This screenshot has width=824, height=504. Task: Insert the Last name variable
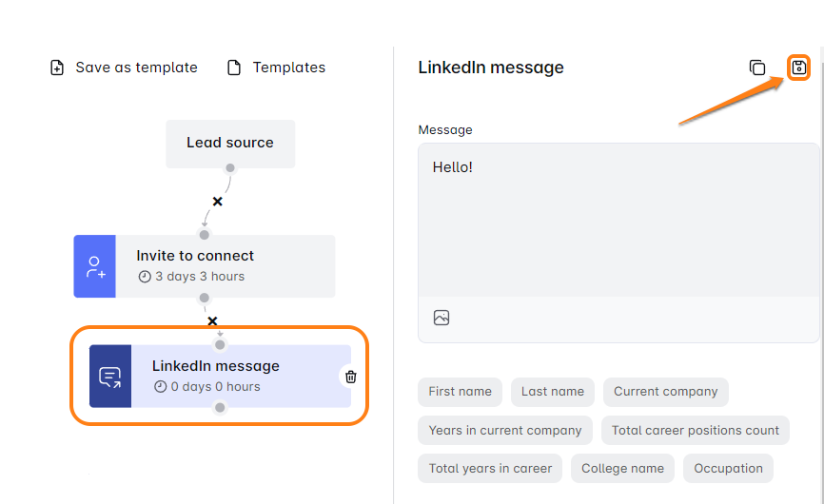[x=553, y=392]
